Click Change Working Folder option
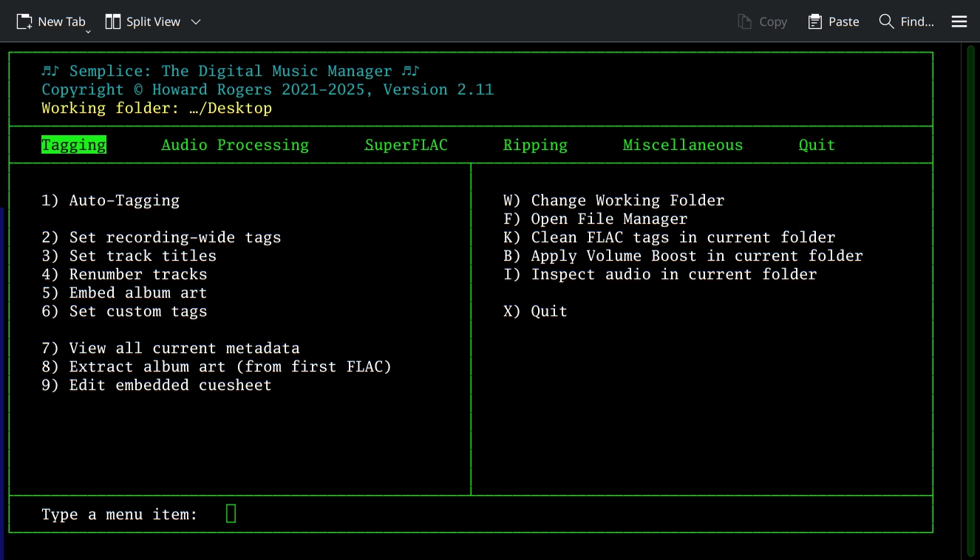 [x=614, y=199]
